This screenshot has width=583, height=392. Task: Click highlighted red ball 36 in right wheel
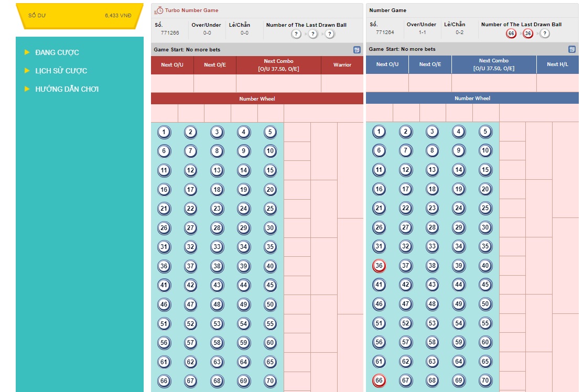click(x=379, y=266)
